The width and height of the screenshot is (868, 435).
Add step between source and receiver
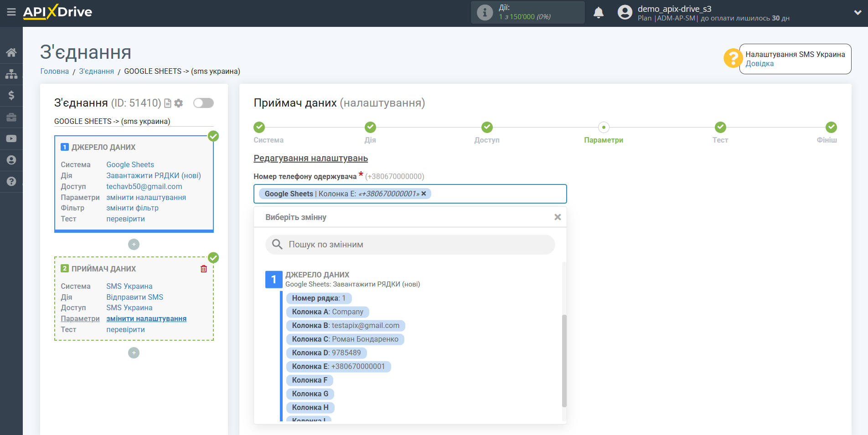[134, 245]
